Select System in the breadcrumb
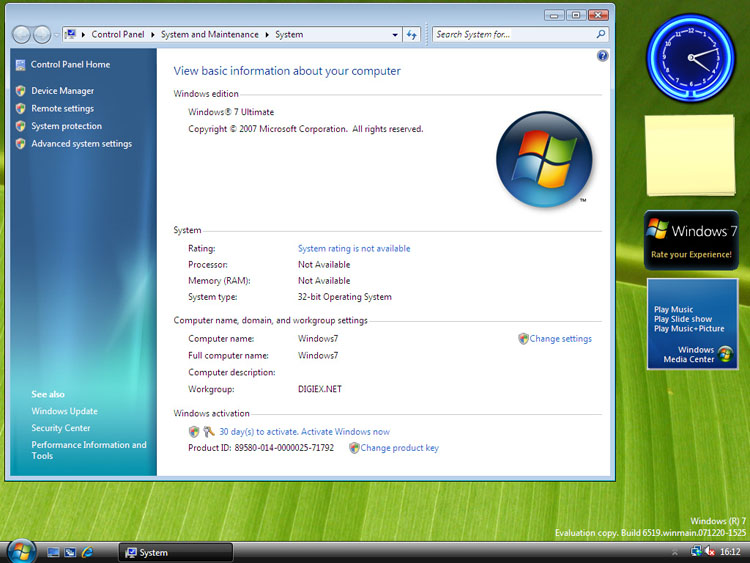This screenshot has width=750, height=563. (x=289, y=34)
